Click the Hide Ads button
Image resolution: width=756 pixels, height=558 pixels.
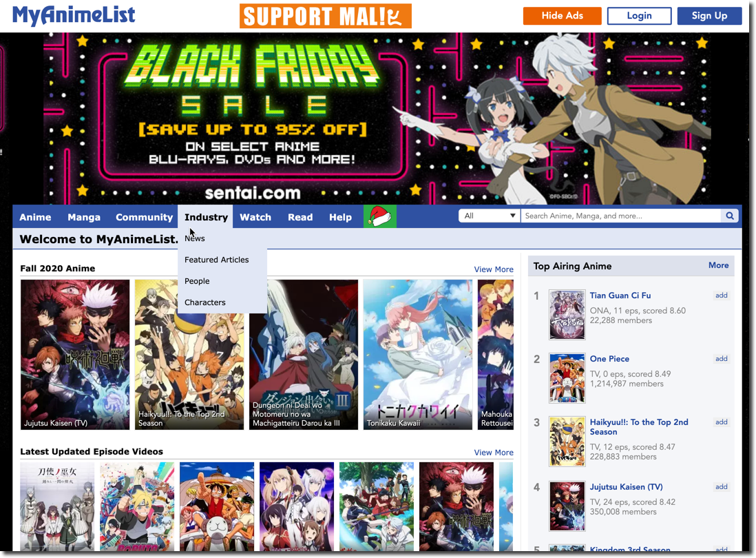click(562, 16)
